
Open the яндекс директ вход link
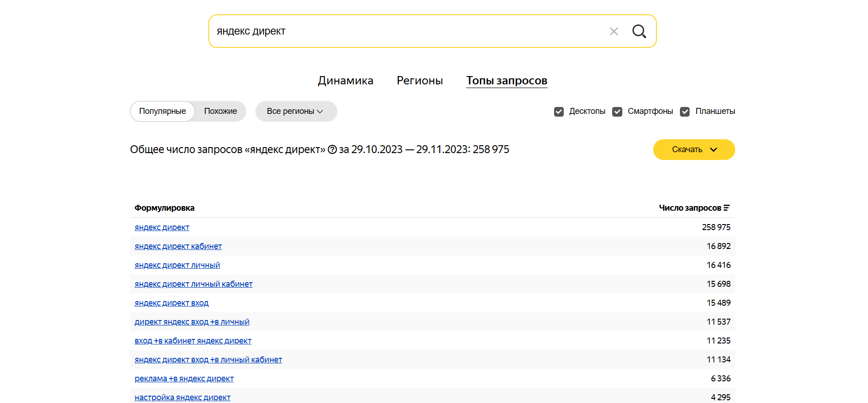[171, 303]
